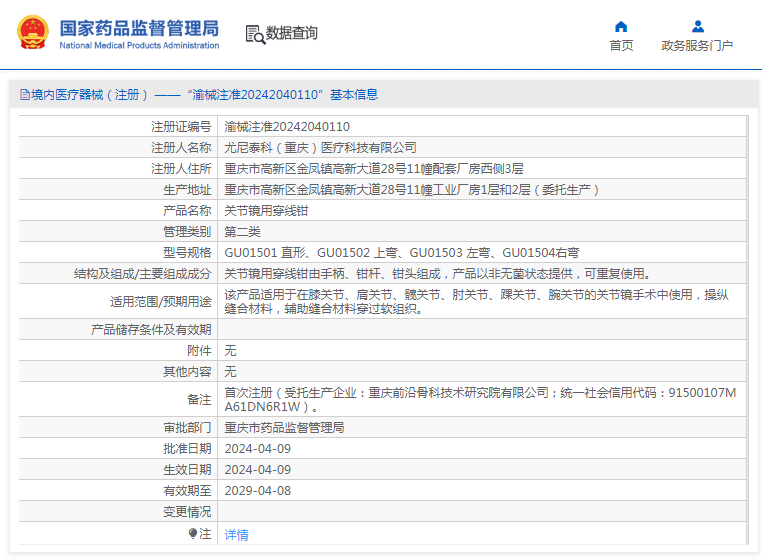Click the 适用范围/预期用途 label
Viewport: 762px width, 560px height.
161,301
